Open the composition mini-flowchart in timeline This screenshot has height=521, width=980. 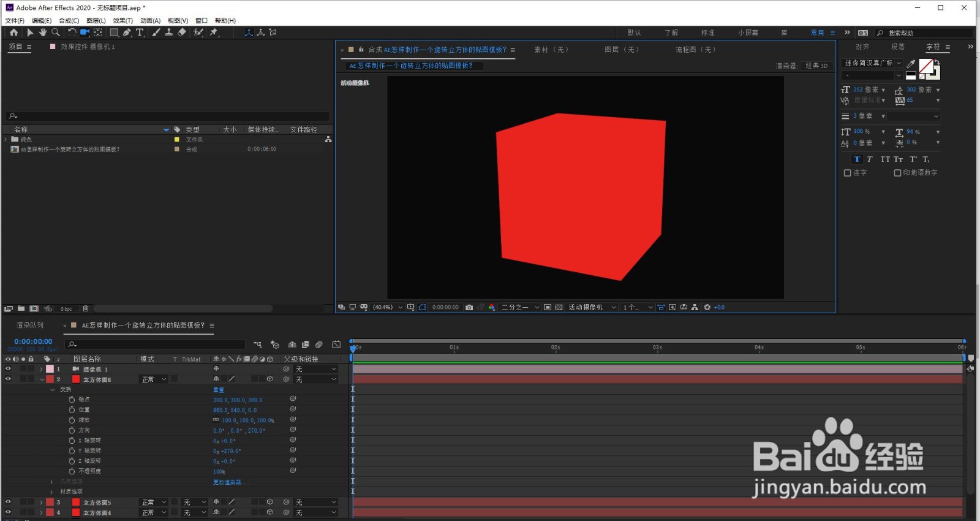(258, 345)
